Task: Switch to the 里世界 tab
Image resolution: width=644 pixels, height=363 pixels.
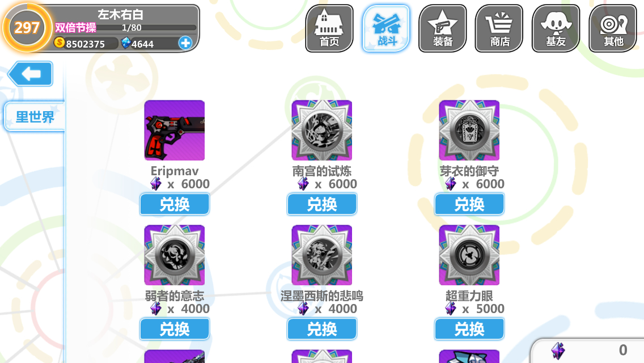Action: [35, 117]
